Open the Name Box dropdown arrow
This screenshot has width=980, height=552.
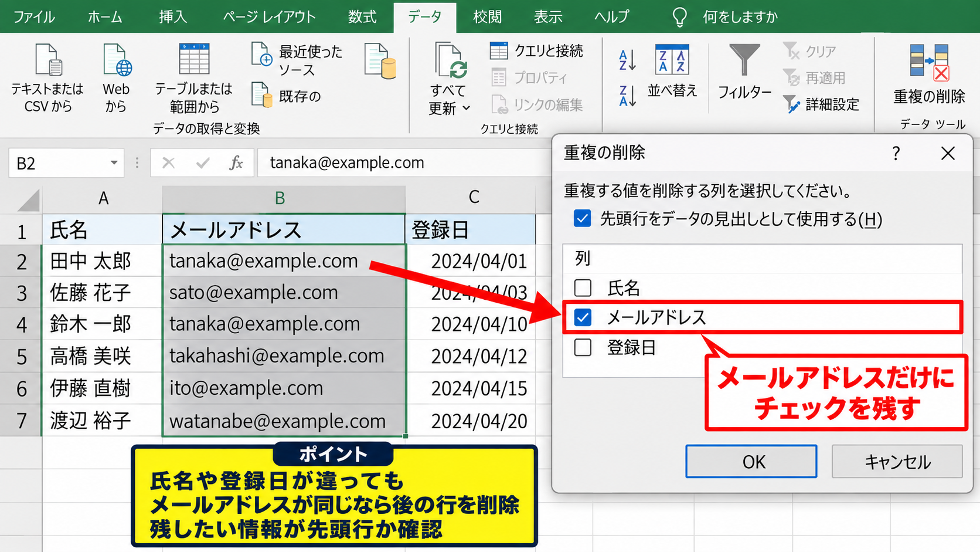114,162
